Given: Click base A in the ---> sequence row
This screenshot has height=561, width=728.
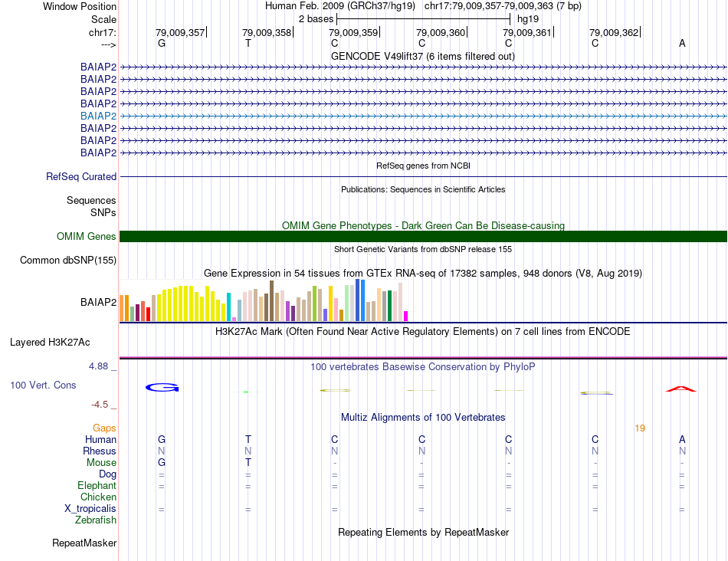Looking at the screenshot, I should (x=682, y=43).
